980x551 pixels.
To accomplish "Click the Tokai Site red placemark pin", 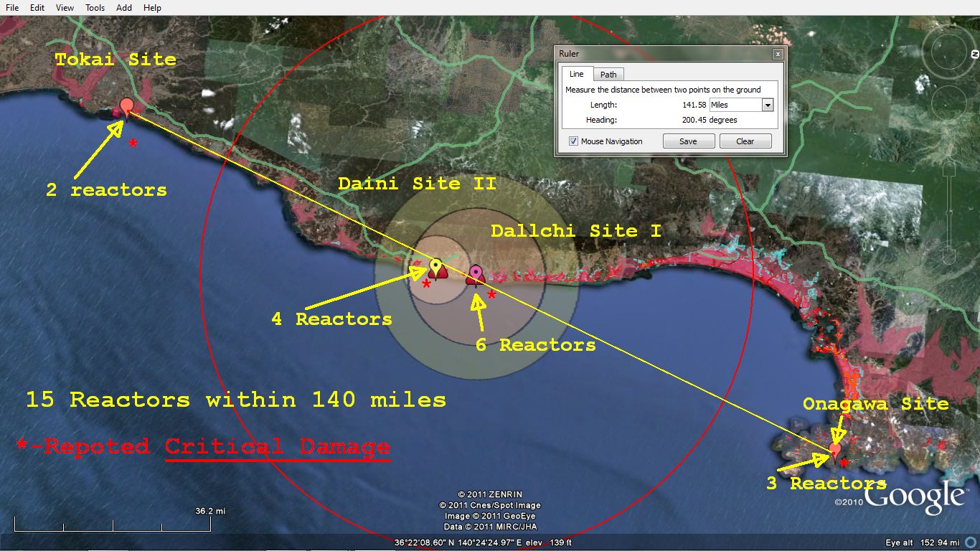I will point(127,107).
